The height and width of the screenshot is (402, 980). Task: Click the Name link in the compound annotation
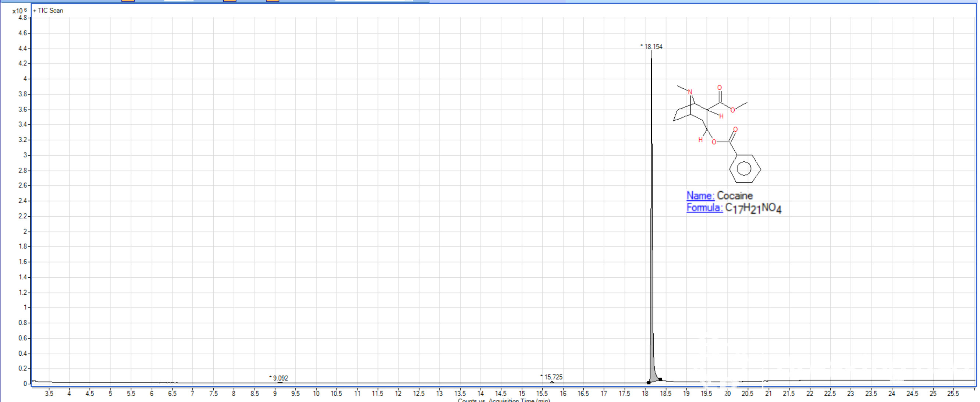tap(700, 196)
